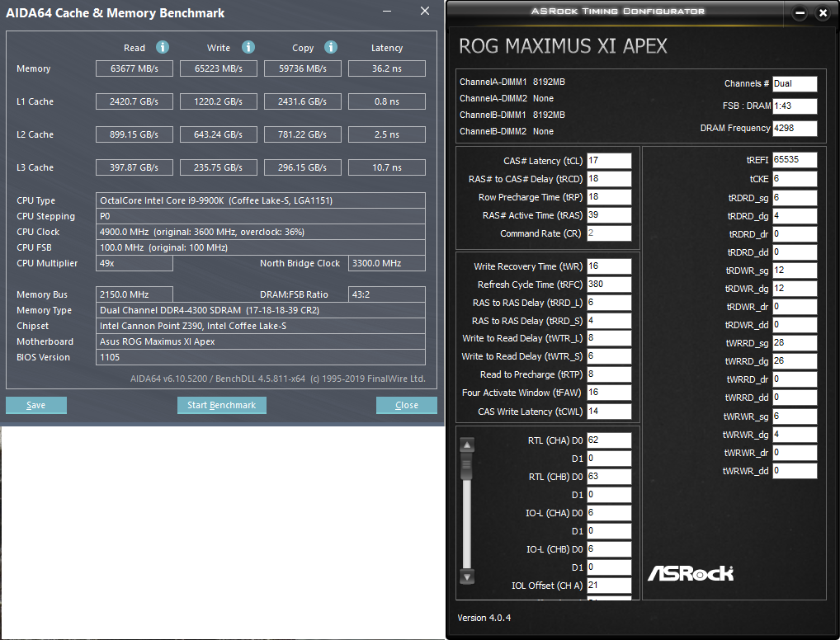Click the Write Recovery Time (tWR) field

(609, 266)
